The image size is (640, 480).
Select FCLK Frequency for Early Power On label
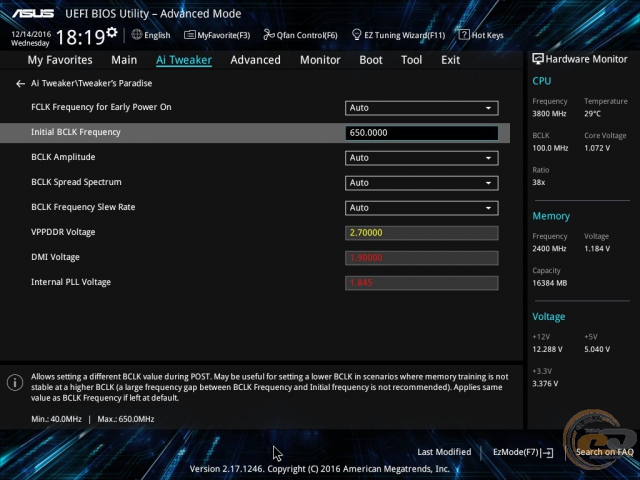(101, 107)
